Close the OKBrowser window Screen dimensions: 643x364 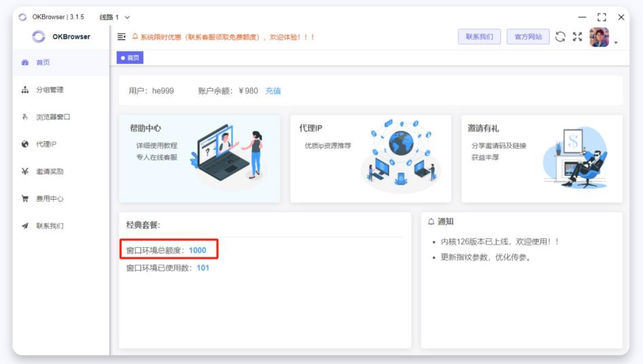tap(621, 17)
